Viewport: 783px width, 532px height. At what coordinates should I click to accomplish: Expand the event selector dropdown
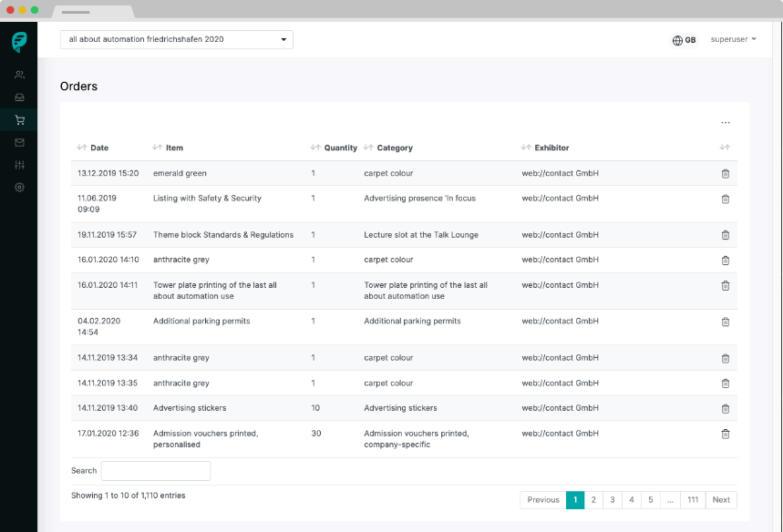(x=176, y=39)
